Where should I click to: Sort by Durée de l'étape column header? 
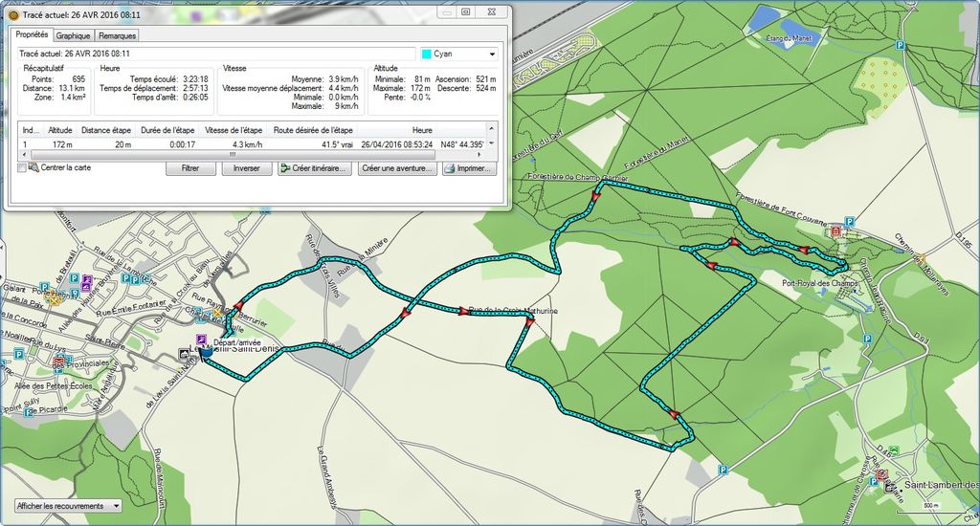[x=167, y=130]
